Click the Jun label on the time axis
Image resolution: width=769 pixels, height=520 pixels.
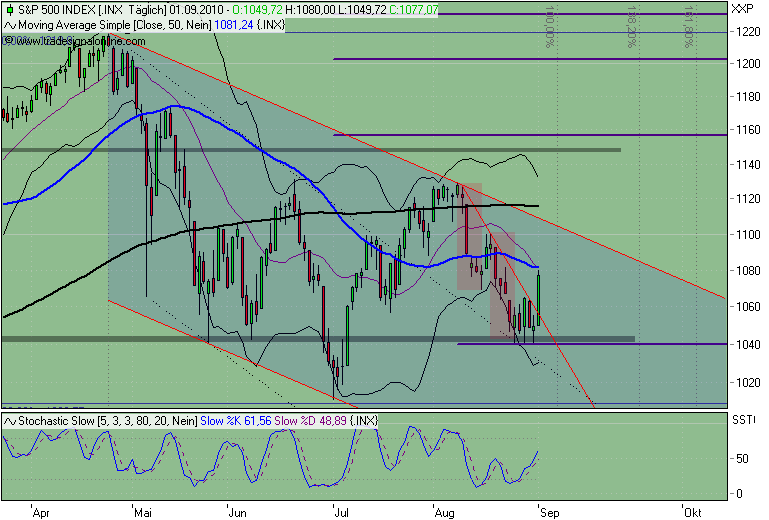(237, 513)
